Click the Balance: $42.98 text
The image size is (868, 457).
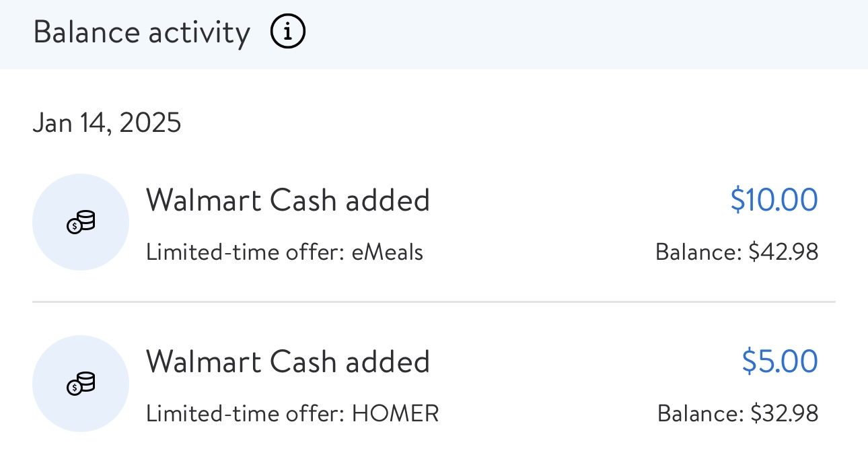pyautogui.click(x=737, y=252)
